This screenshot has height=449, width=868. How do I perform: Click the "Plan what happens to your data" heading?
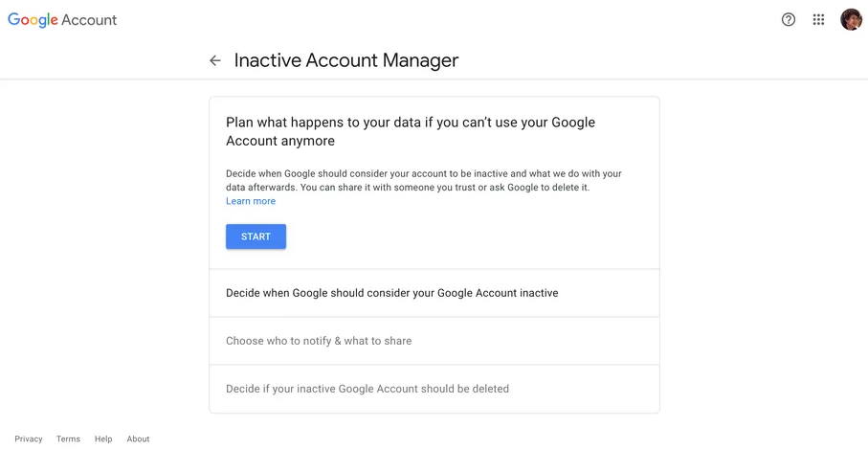410,123
